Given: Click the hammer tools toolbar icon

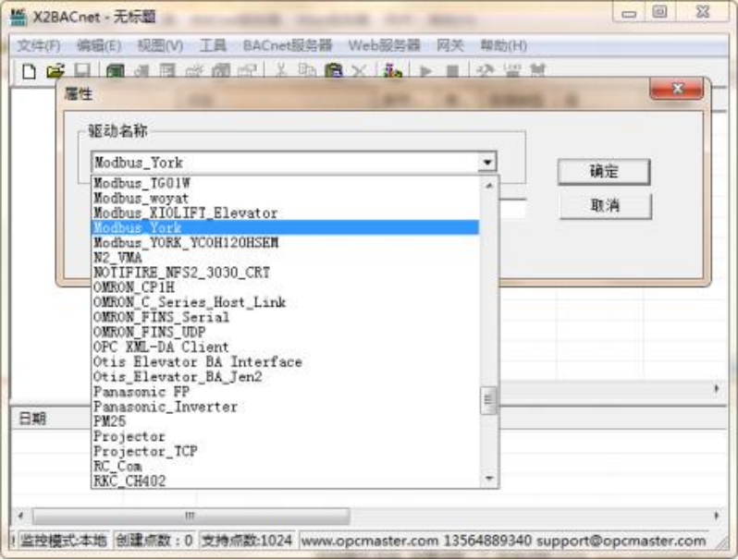Looking at the screenshot, I should click(x=486, y=71).
